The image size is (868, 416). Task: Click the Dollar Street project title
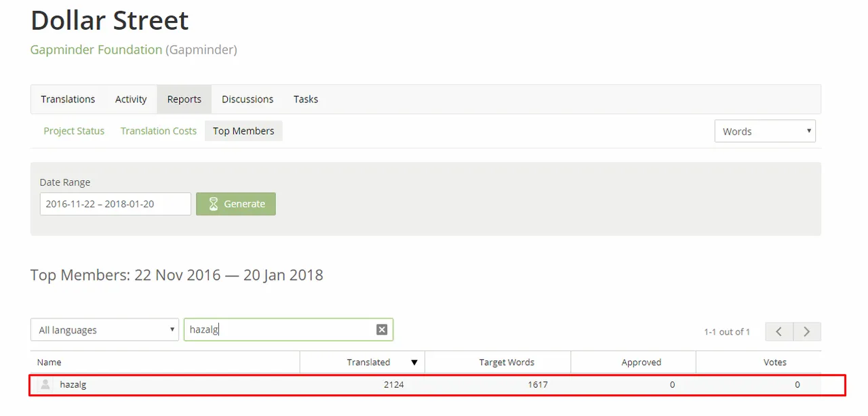click(110, 20)
